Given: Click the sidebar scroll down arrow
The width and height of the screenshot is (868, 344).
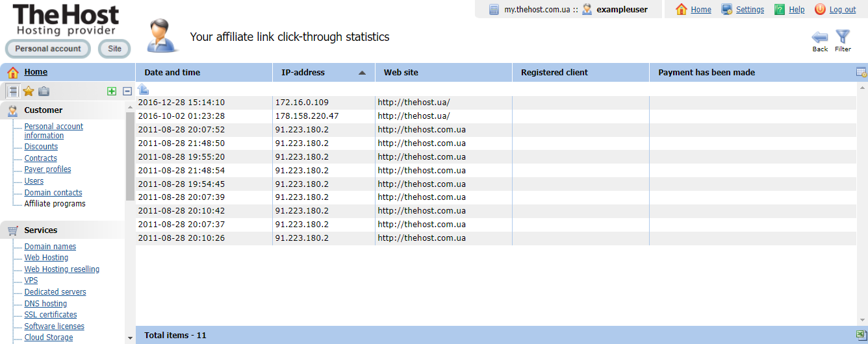Looking at the screenshot, I should [x=130, y=338].
